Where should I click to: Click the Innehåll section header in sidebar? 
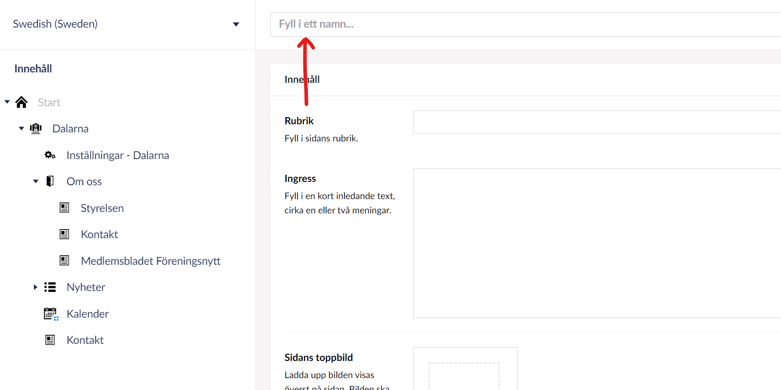click(33, 69)
